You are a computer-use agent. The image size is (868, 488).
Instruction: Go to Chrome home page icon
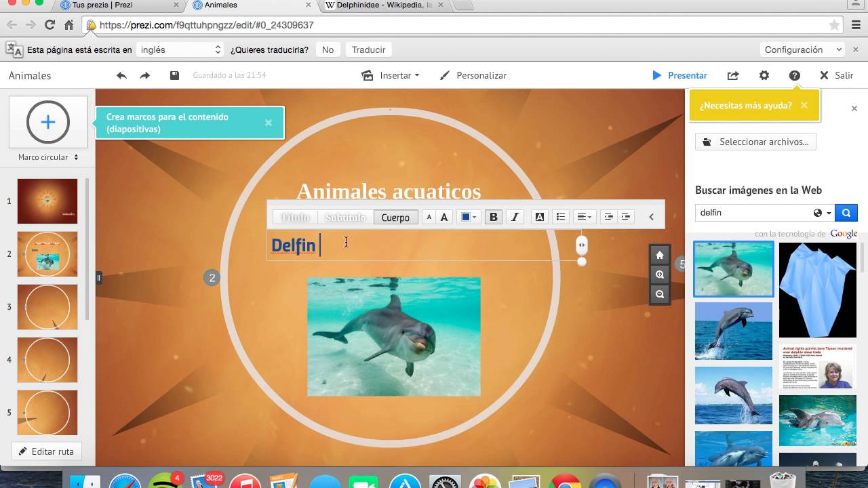point(68,25)
